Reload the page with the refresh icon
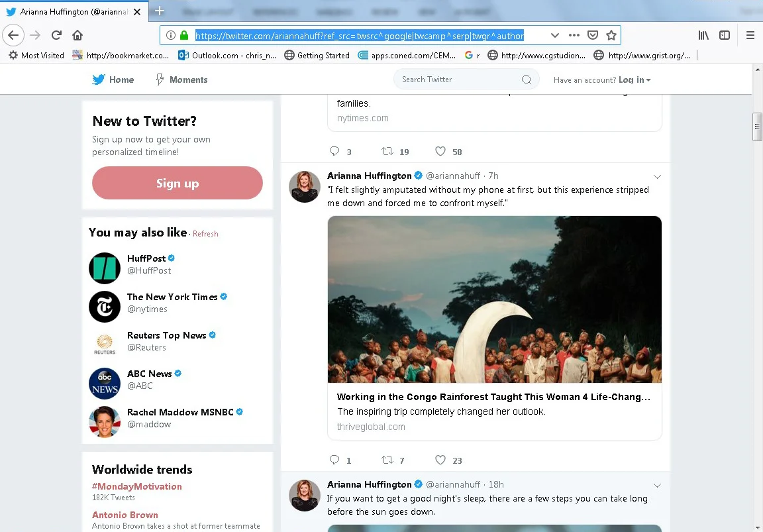 point(56,35)
